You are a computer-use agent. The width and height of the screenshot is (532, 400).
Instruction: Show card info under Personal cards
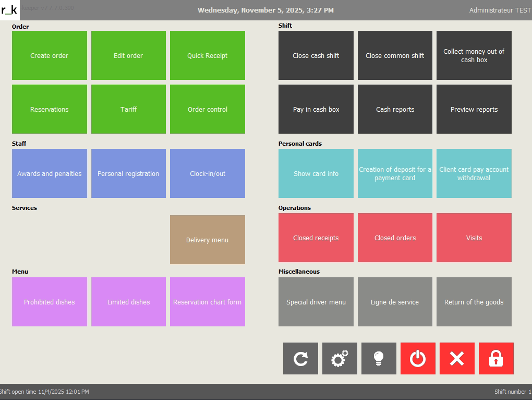(316, 173)
